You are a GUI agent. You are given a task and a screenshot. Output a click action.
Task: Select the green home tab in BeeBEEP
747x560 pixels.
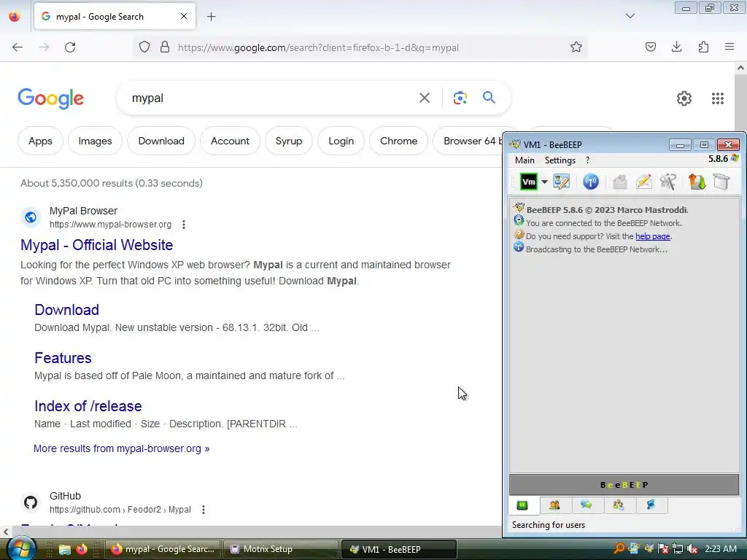(x=522, y=505)
